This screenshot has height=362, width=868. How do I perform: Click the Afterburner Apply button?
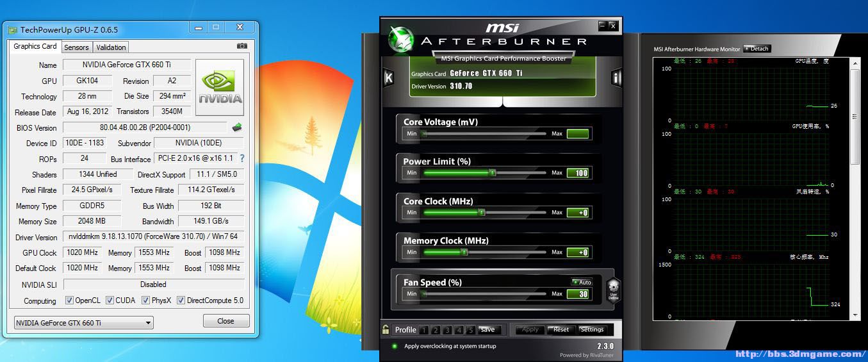(530, 330)
